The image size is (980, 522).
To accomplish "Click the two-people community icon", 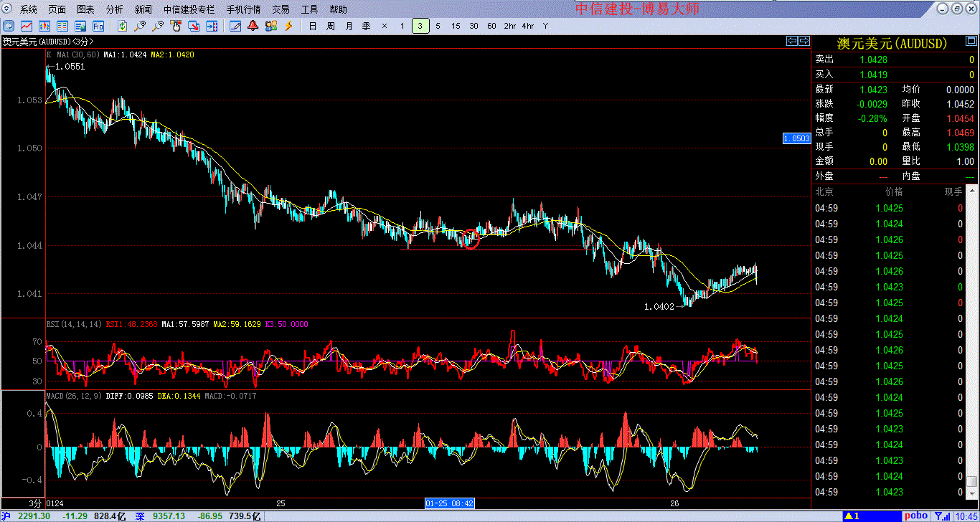I will [270, 26].
